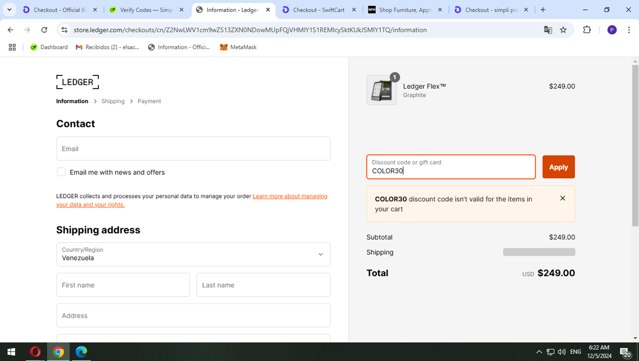Focus the Last name field

tap(263, 285)
